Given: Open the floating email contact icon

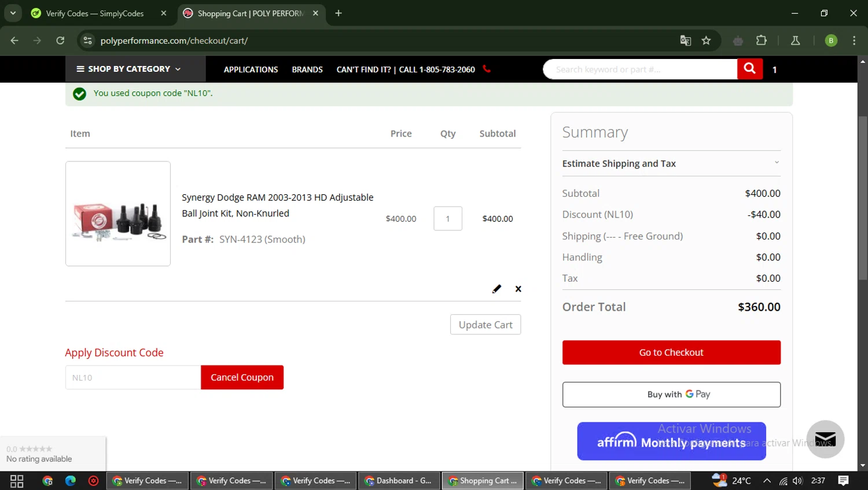Looking at the screenshot, I should tap(825, 439).
